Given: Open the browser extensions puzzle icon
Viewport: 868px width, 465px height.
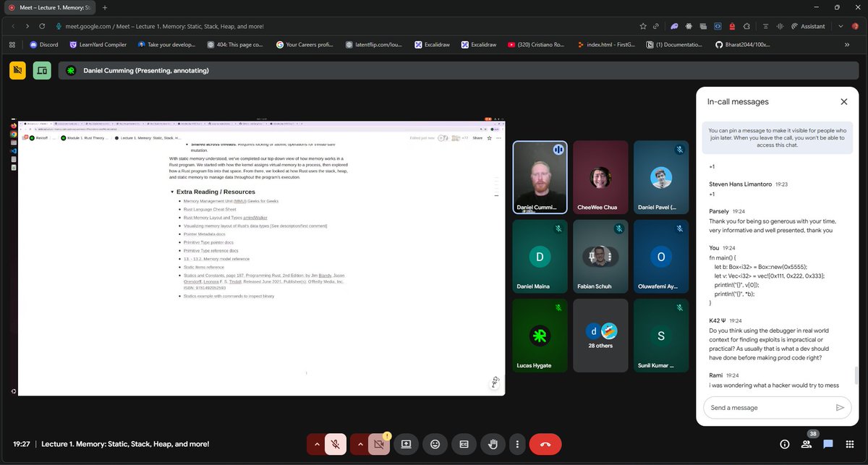Looking at the screenshot, I should (x=747, y=26).
